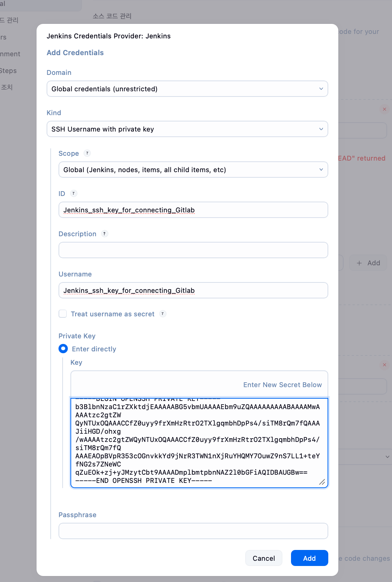Viewport: 392px width, 582px height.
Task: Click the Scope help question mark icon
Action: tap(87, 153)
